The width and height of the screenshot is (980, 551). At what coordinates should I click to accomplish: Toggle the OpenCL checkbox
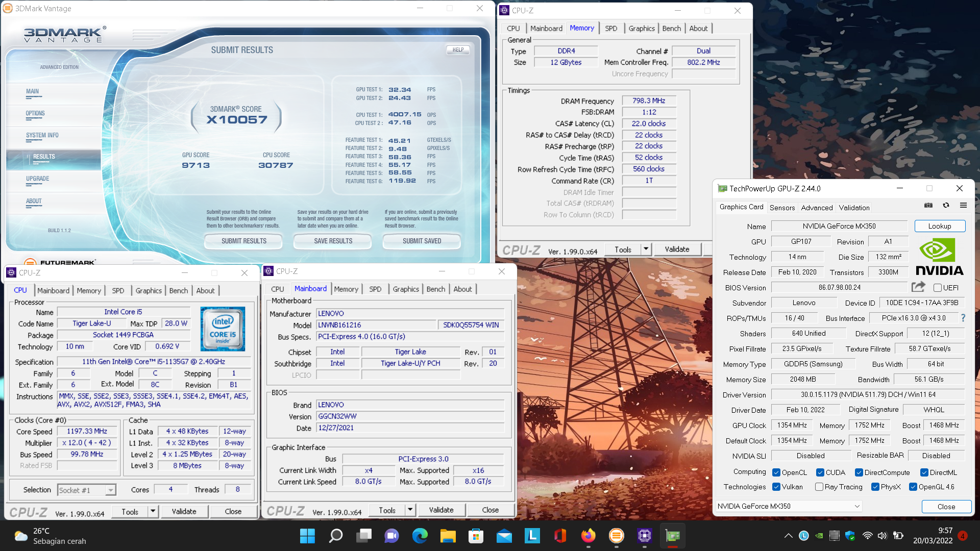(776, 472)
